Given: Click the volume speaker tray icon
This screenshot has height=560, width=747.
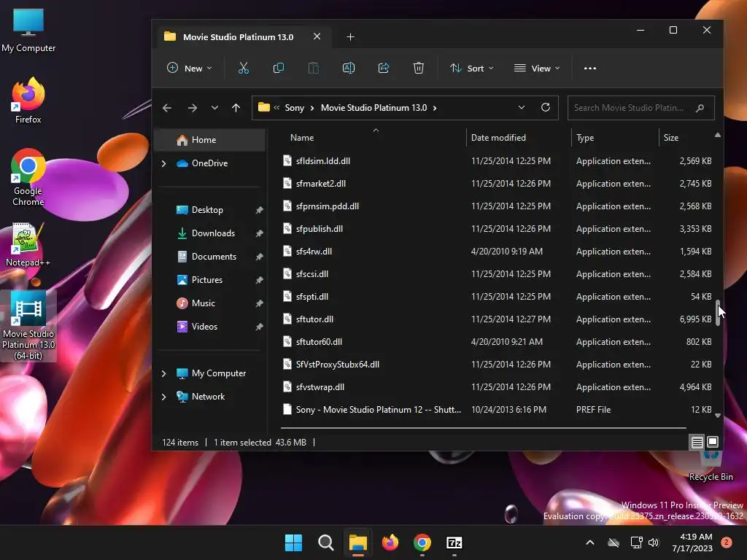Looking at the screenshot, I should (654, 542).
